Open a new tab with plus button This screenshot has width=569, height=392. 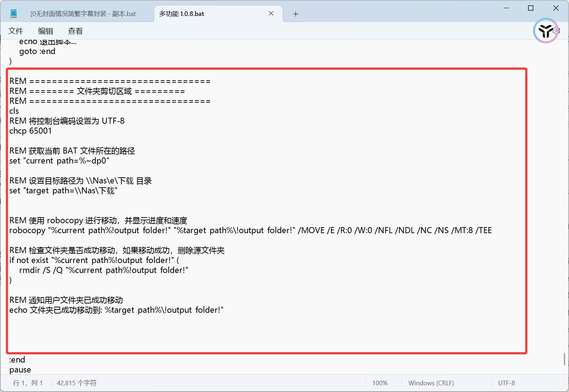coord(295,14)
